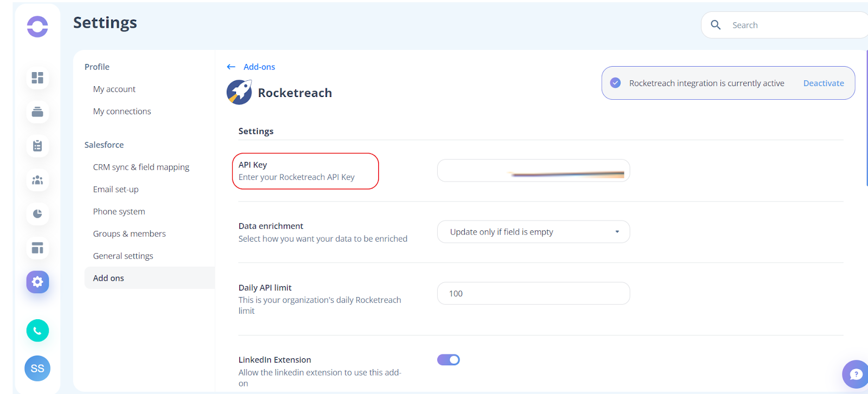Image resolution: width=868 pixels, height=394 pixels.
Task: Open the pie chart reports icon
Action: [37, 214]
